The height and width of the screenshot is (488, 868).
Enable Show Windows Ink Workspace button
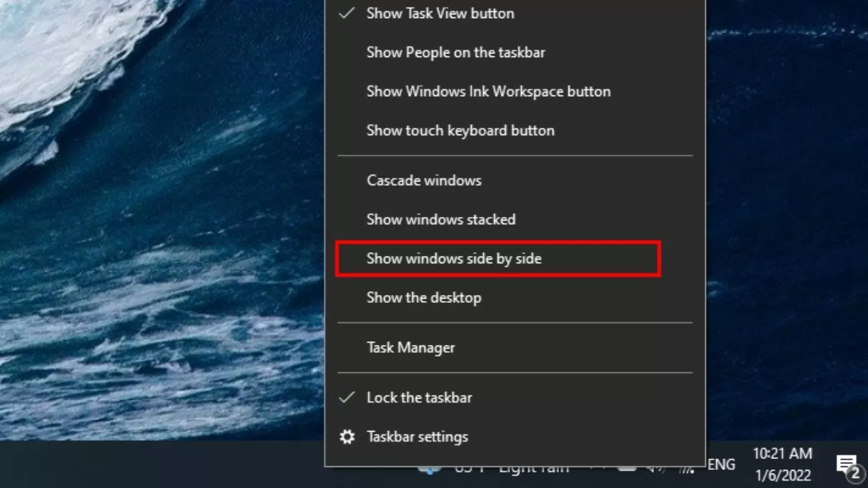[x=488, y=91]
